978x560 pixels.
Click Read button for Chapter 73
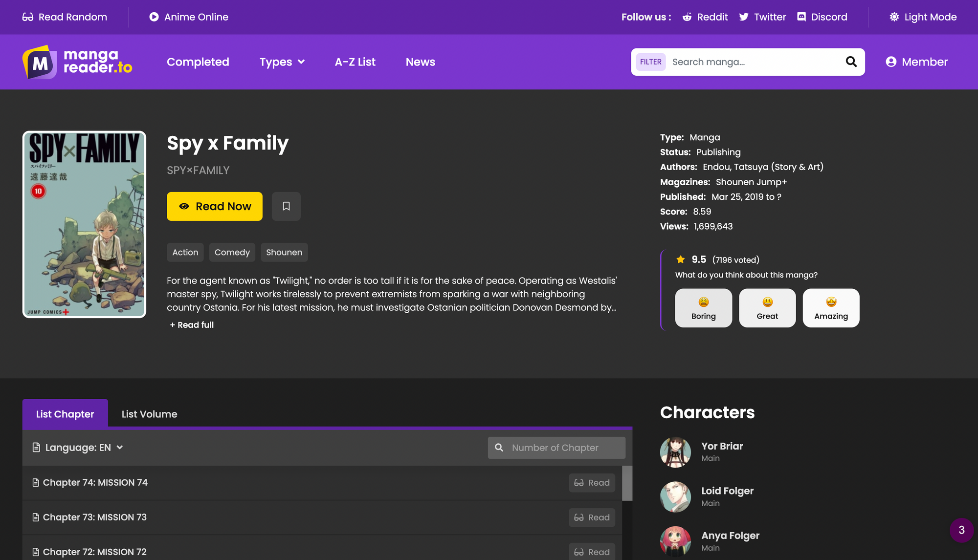point(592,517)
